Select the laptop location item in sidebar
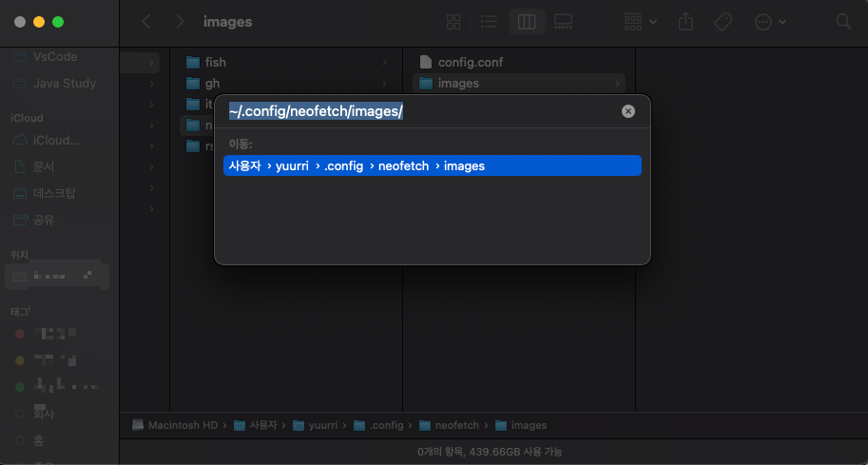Image resolution: width=868 pixels, height=465 pixels. coord(57,276)
